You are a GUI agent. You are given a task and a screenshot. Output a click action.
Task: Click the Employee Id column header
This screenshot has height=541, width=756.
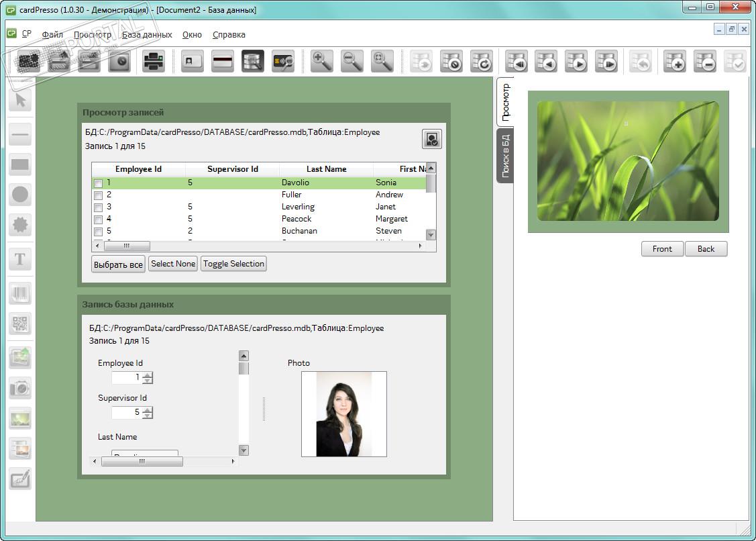click(138, 169)
